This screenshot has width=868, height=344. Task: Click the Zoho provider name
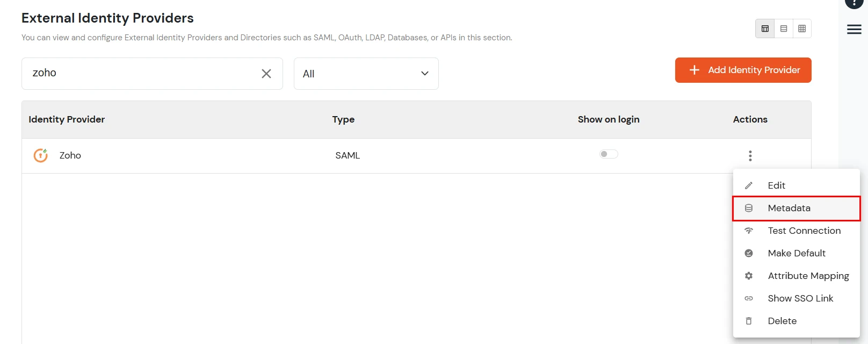coord(70,155)
